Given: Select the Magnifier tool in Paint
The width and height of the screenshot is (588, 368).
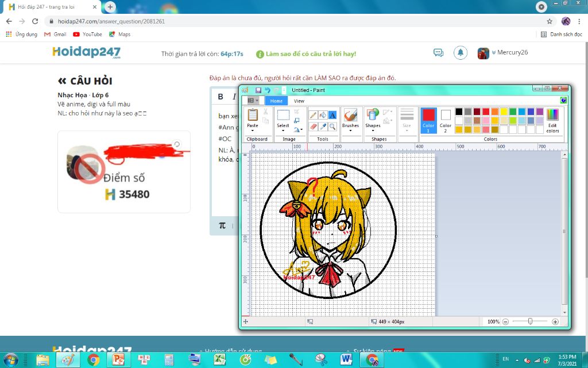Looking at the screenshot, I should click(x=332, y=127).
